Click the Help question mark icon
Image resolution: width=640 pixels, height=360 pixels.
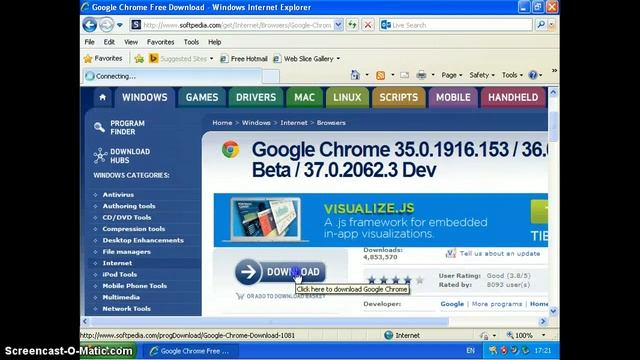[533, 75]
